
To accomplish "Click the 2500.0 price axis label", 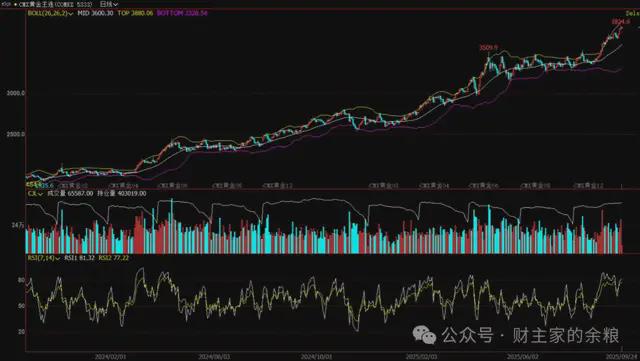I will click(x=16, y=134).
